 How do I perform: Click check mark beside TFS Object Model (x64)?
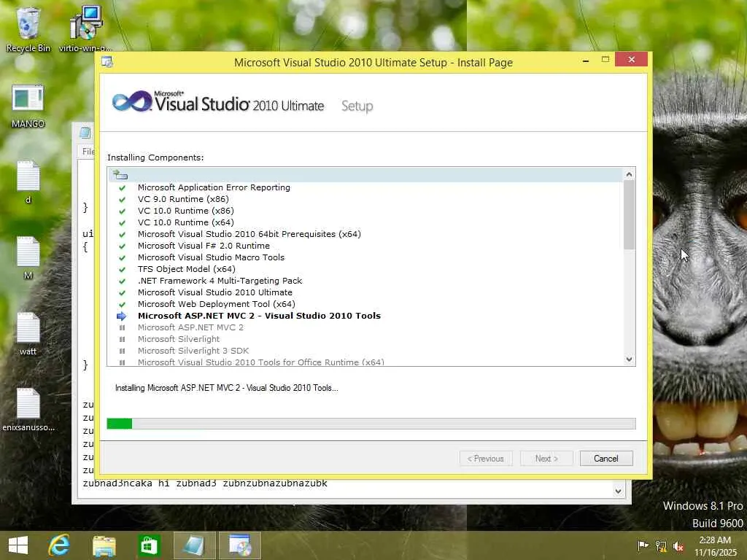(x=122, y=270)
